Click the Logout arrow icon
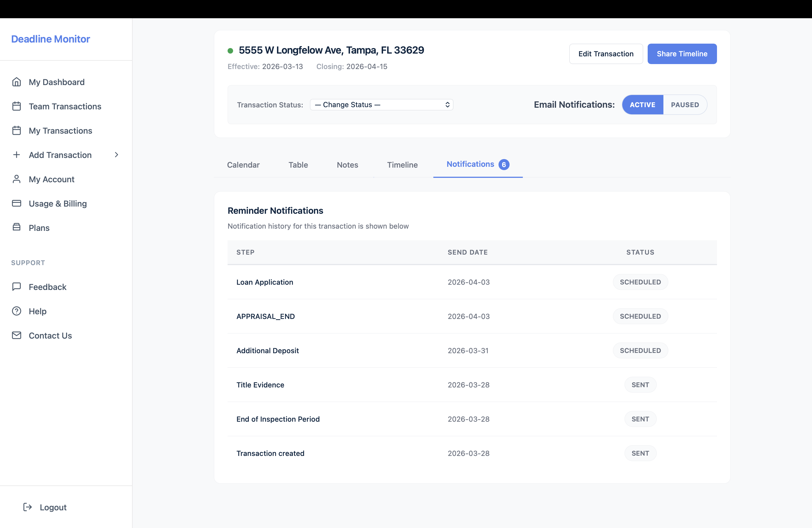This screenshot has height=528, width=812. [28, 507]
